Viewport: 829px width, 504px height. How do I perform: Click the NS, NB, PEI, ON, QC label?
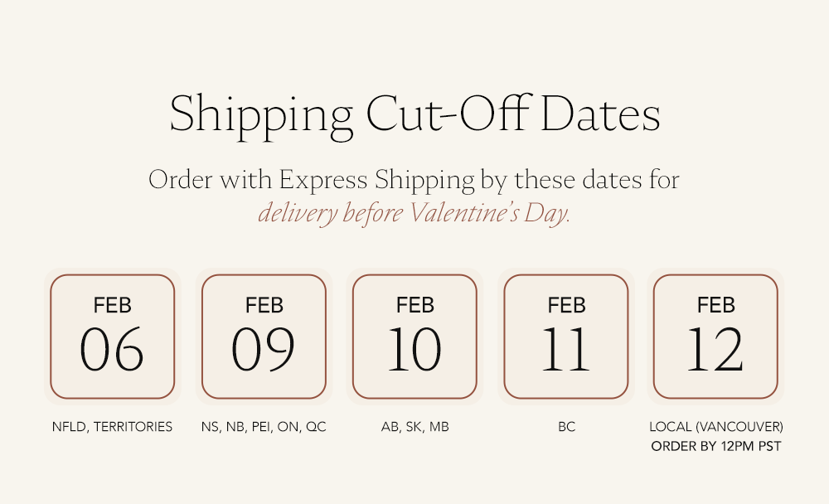tap(264, 427)
